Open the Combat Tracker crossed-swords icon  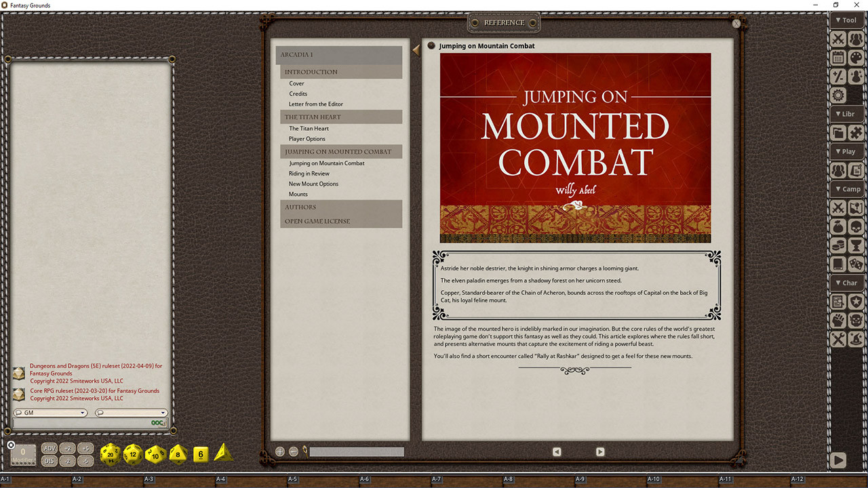tap(838, 39)
